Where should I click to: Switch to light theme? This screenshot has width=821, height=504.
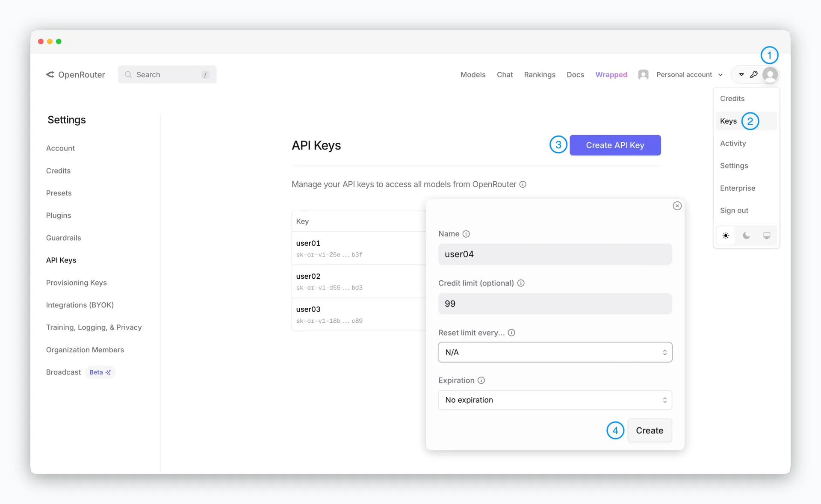coord(726,236)
